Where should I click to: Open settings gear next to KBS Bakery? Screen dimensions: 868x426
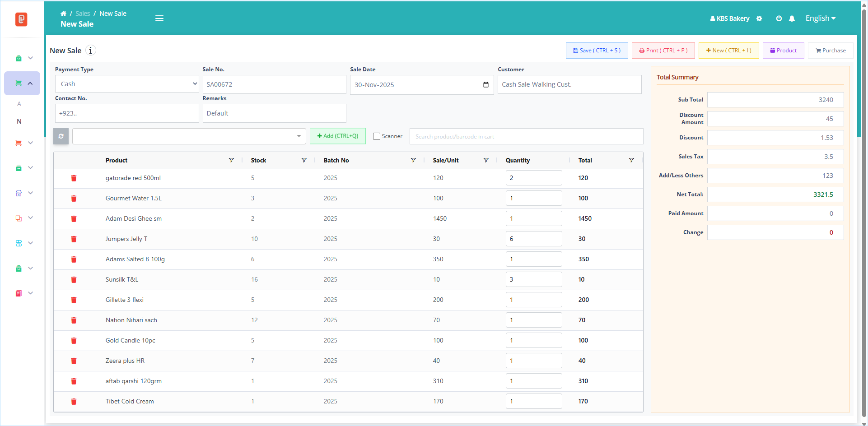[759, 19]
